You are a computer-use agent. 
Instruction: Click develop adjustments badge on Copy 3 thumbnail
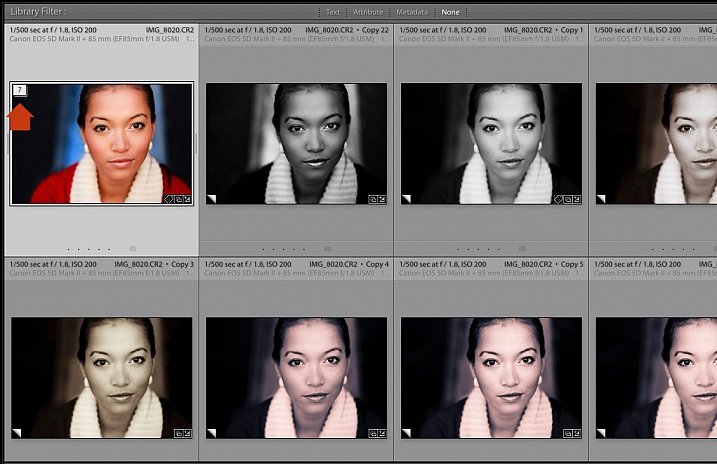(x=187, y=433)
